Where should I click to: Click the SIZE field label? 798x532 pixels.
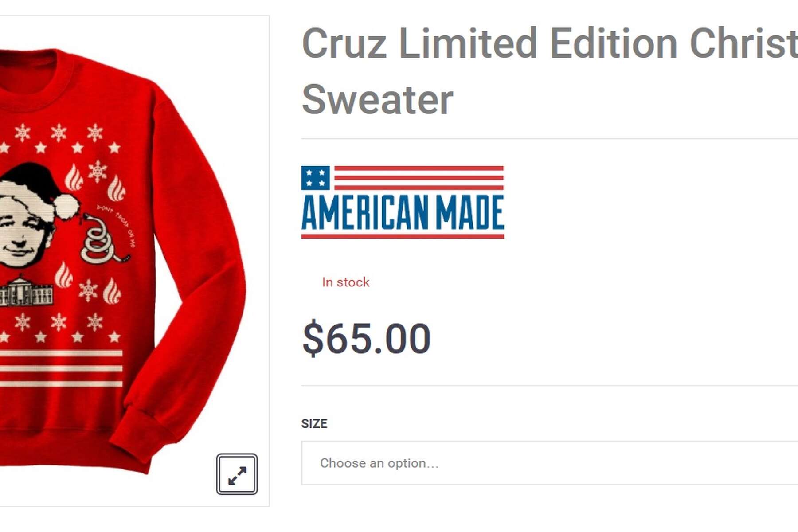click(314, 423)
